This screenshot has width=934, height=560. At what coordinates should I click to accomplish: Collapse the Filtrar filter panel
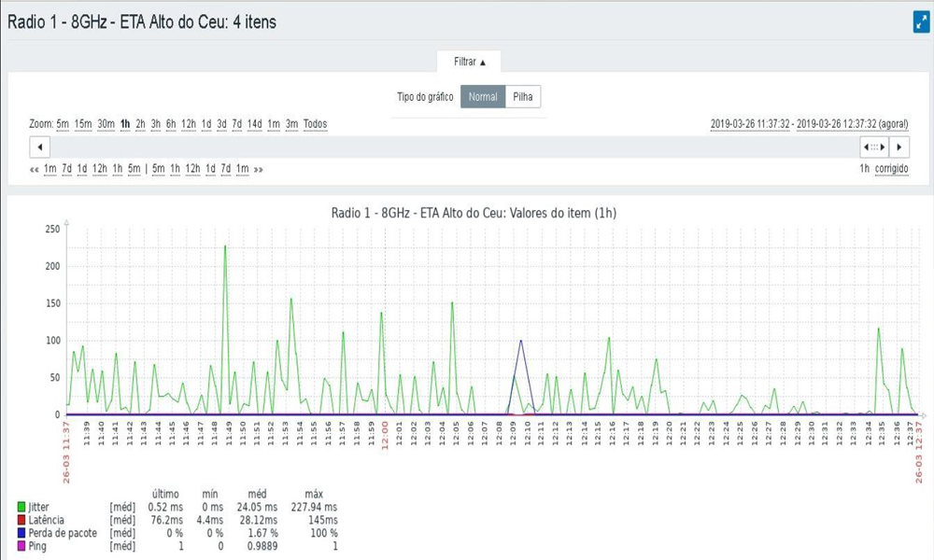[x=470, y=62]
